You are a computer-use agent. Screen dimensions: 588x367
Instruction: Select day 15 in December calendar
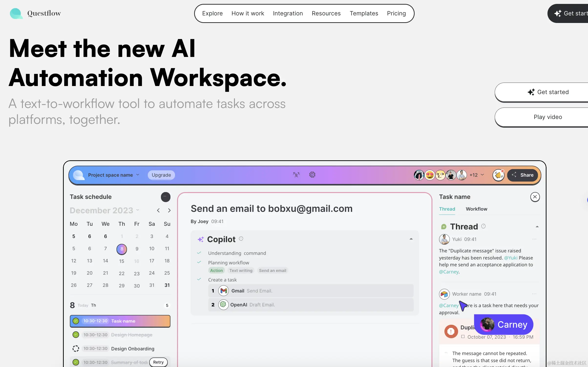tap(122, 261)
